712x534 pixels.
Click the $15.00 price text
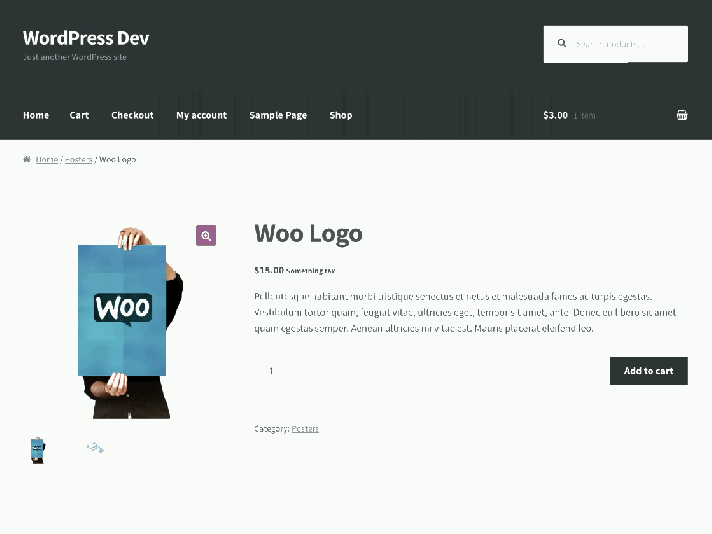(x=269, y=270)
